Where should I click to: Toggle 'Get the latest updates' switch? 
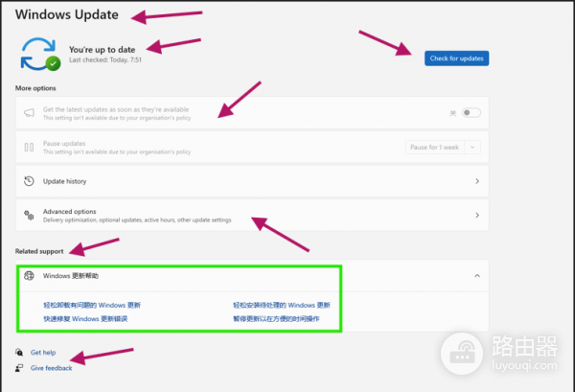point(470,112)
